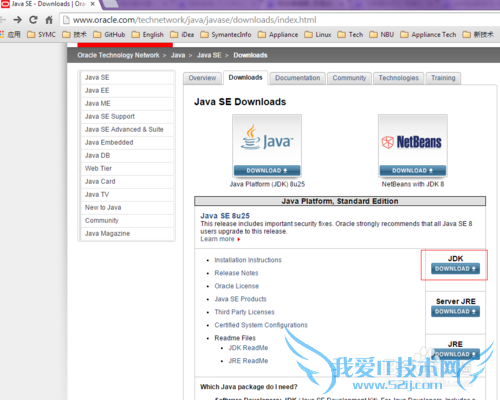Click Download under NetBeans logo
Image resolution: width=500 pixels, height=400 pixels.
click(x=413, y=171)
